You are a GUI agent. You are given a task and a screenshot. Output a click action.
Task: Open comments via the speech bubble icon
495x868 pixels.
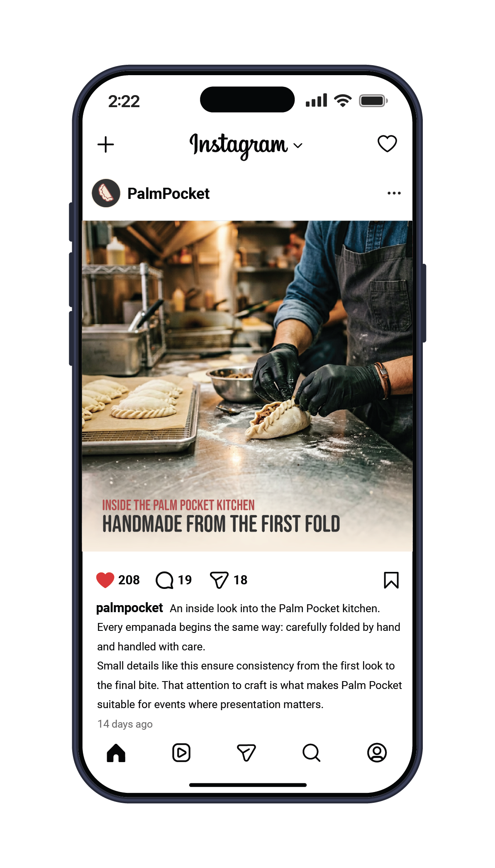pos(165,580)
